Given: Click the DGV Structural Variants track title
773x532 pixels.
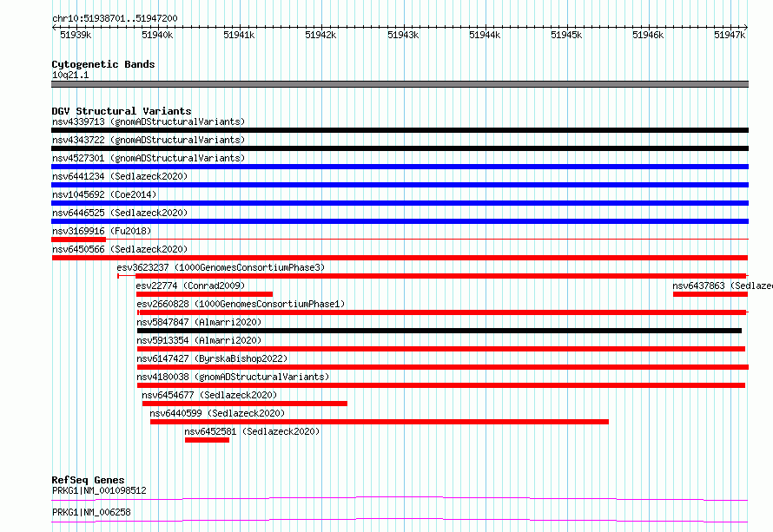Looking at the screenshot, I should click(122, 111).
